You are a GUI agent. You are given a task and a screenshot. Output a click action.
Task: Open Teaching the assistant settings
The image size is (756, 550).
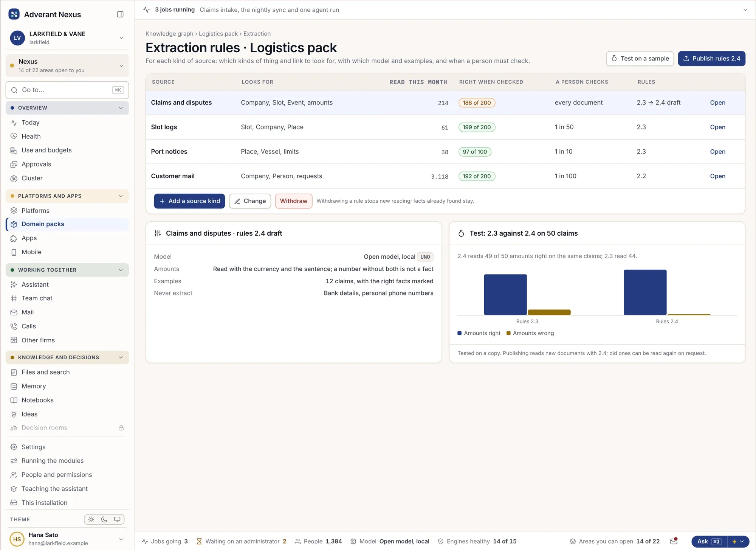coord(54,489)
